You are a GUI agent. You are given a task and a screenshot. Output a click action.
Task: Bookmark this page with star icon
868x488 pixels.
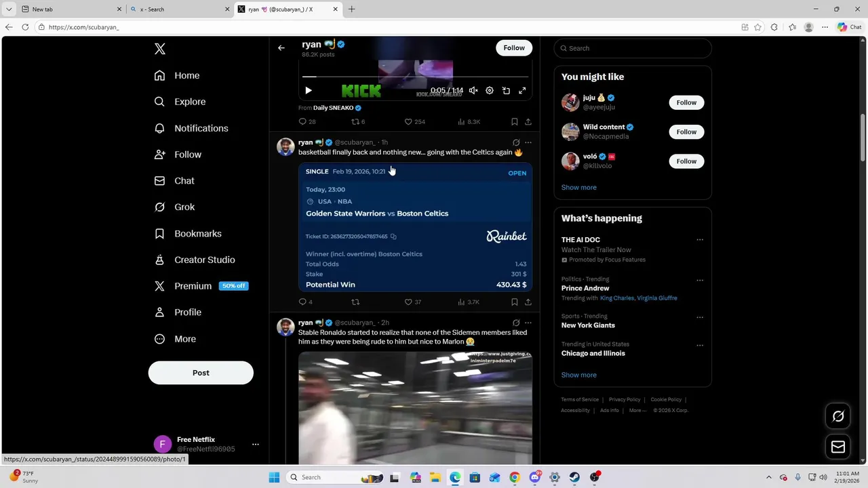[757, 27]
